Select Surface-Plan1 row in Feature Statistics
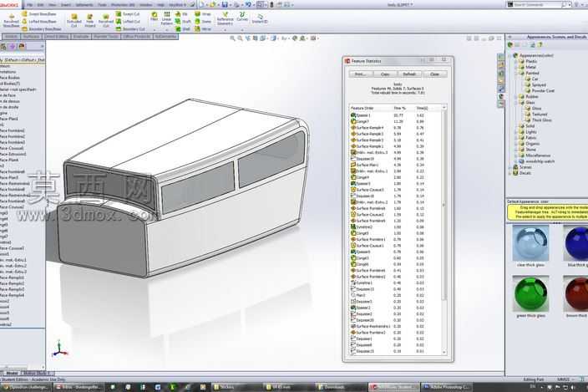The image size is (588, 392). 394,165
